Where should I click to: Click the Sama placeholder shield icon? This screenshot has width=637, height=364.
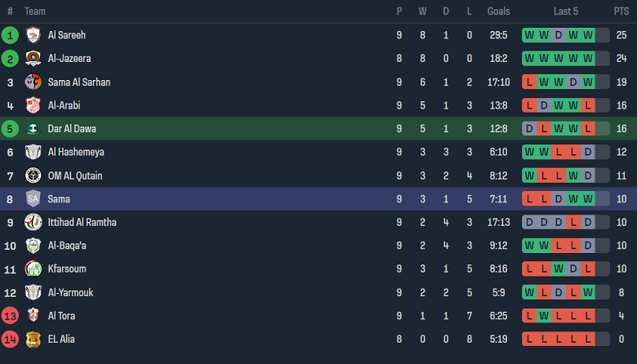[33, 198]
